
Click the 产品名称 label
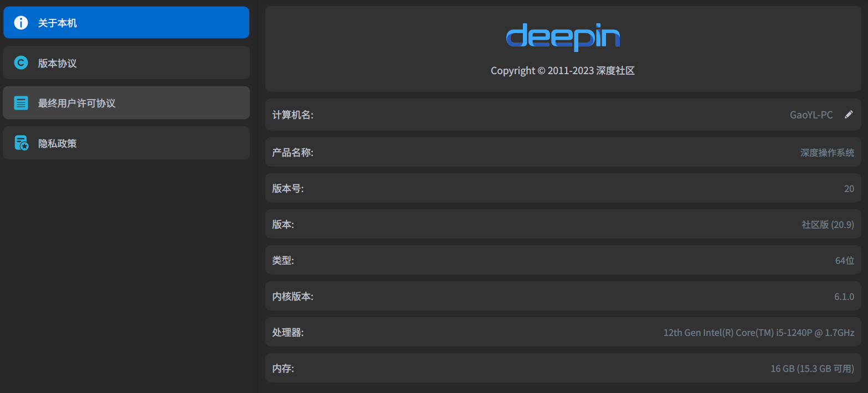click(293, 152)
